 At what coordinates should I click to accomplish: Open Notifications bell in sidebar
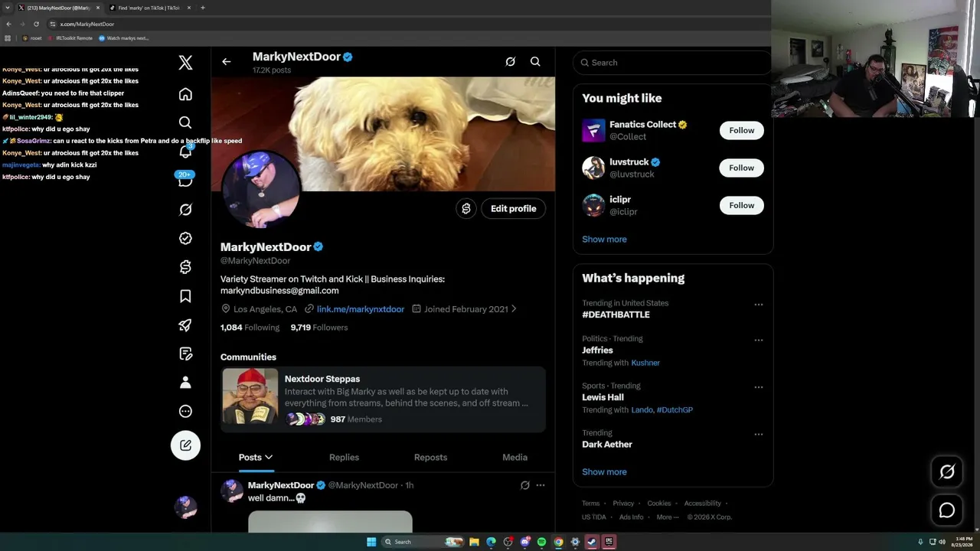coord(185,151)
